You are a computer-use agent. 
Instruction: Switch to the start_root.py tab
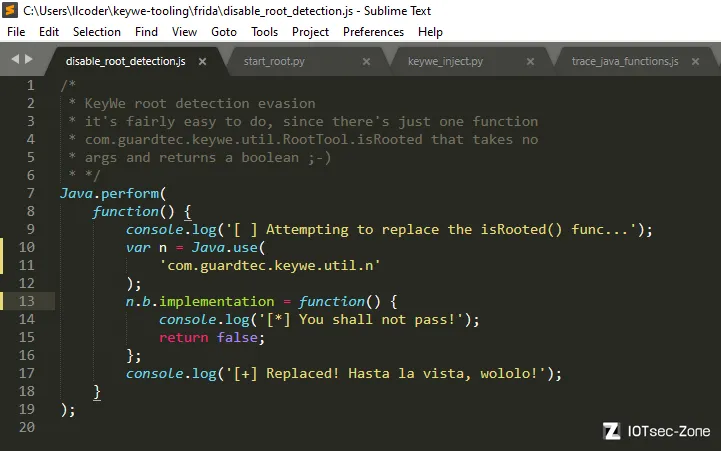coord(274,61)
